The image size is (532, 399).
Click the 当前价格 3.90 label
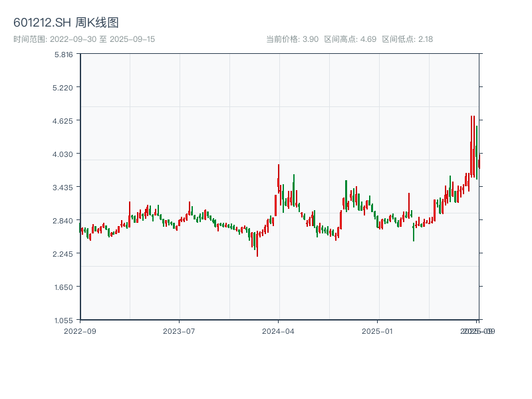[x=292, y=39]
